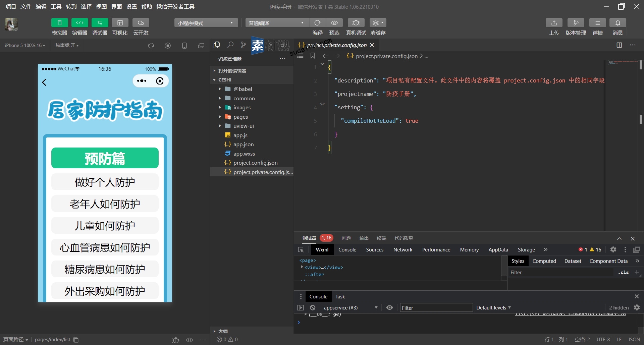This screenshot has height=345, width=644.
Task: Split the editor to the right
Action: tap(619, 45)
